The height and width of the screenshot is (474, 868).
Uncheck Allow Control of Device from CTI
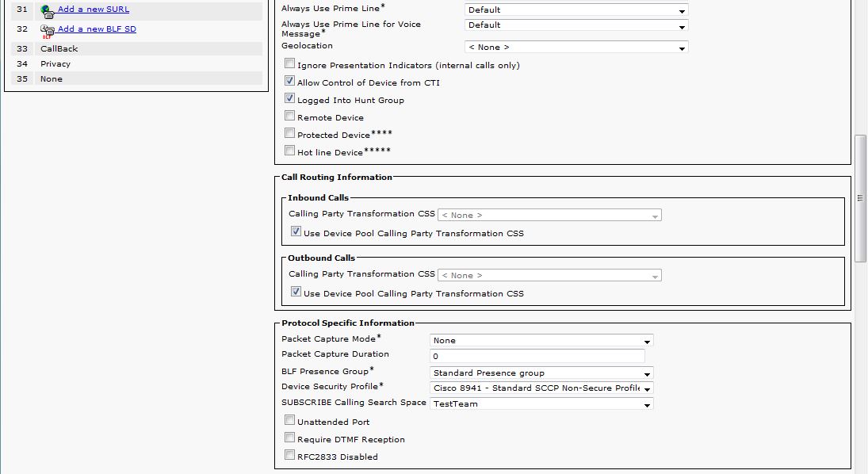coord(290,82)
